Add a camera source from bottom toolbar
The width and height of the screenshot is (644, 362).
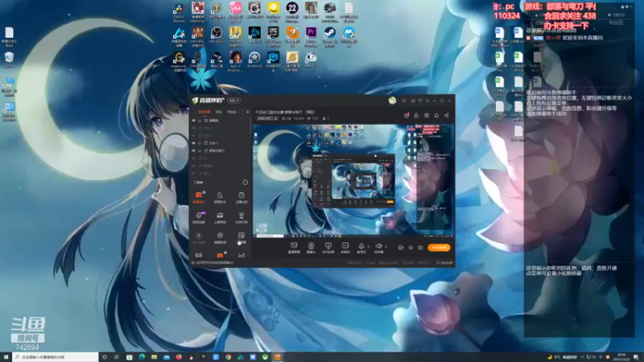pos(311,247)
